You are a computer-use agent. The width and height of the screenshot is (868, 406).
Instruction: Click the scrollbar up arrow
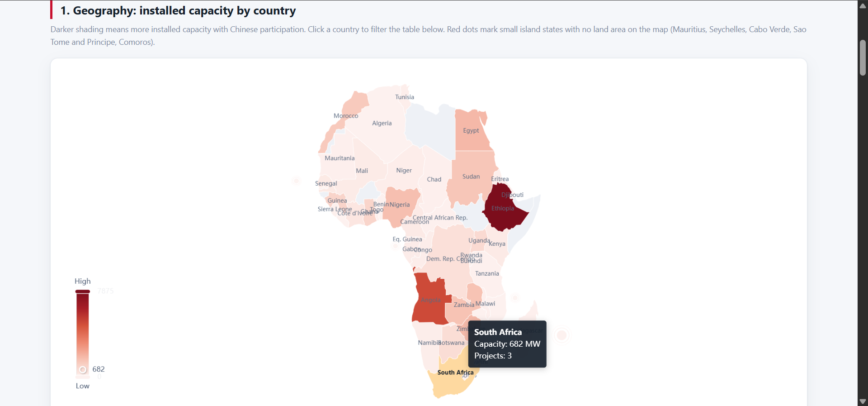pos(863,5)
